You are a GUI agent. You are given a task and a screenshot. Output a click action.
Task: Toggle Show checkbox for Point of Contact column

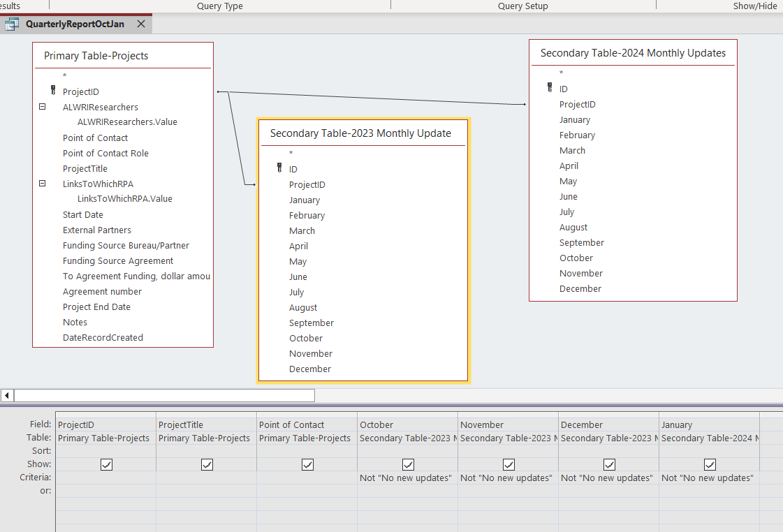[x=307, y=464]
